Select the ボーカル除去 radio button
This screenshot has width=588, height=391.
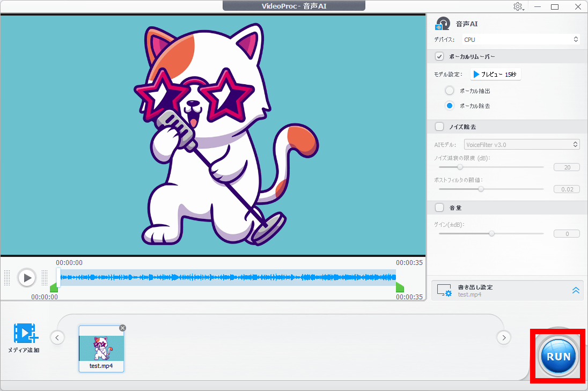tap(450, 106)
